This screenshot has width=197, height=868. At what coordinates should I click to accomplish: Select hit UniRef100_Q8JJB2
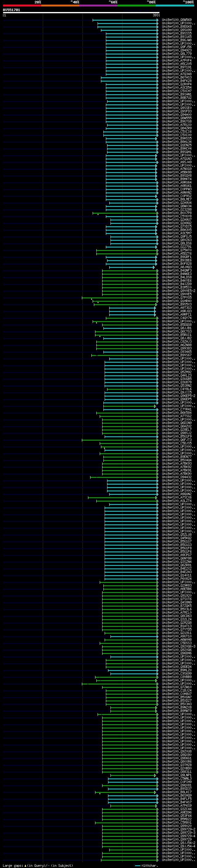(x=177, y=338)
